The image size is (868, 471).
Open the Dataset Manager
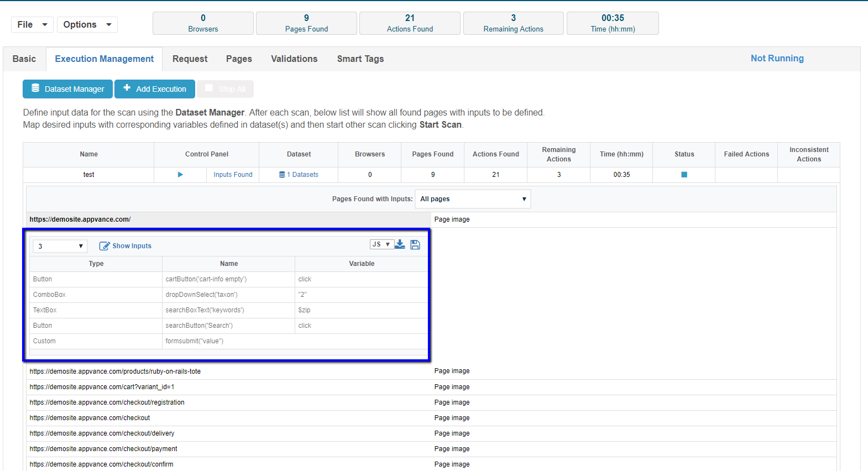tap(67, 89)
